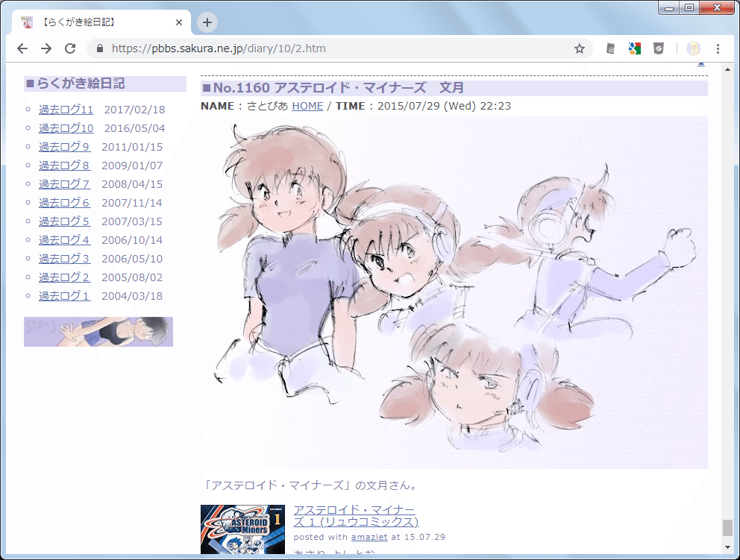Maximize the browser window
Screen dimensions: 740x560
[x=689, y=8]
